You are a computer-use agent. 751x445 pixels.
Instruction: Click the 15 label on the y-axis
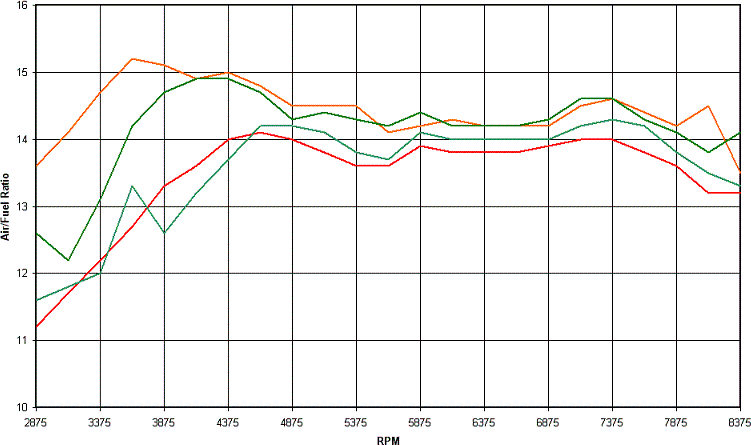(x=22, y=73)
